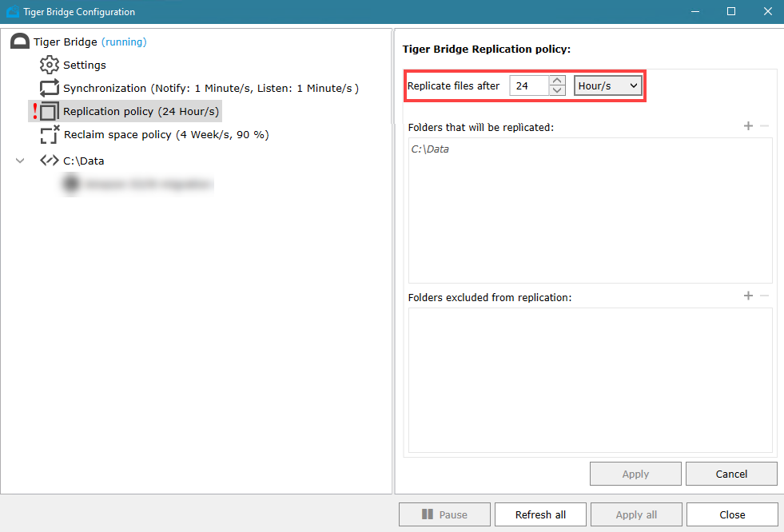
Task: Refresh all Tiger Bridge settings
Action: pos(540,514)
